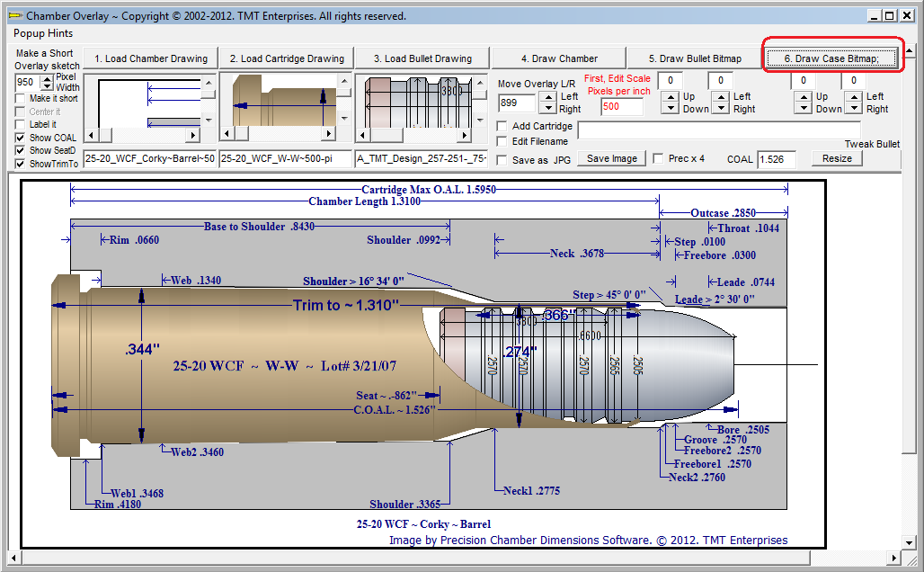
Task: Click the "Base to Shoulder .8430" label
Action: tap(259, 227)
